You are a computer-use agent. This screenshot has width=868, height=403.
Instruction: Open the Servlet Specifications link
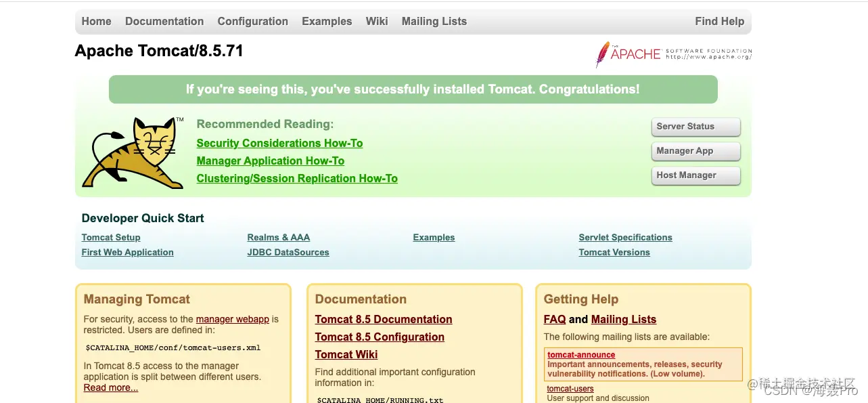click(x=626, y=238)
